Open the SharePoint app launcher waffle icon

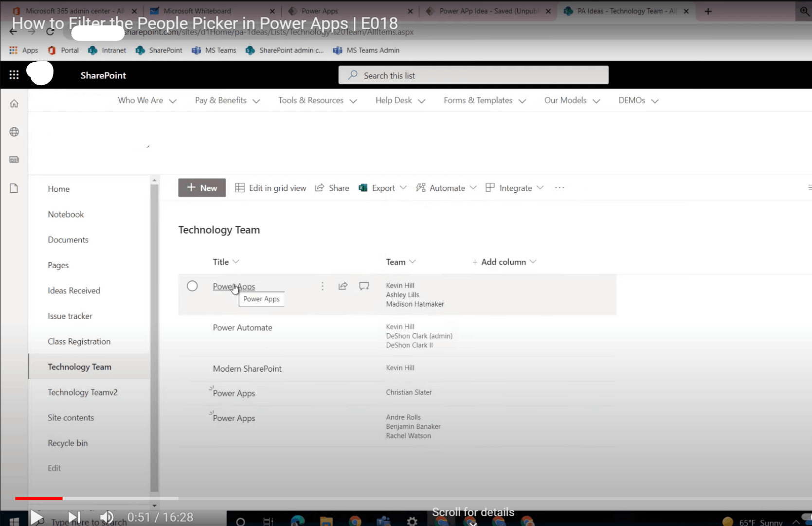pos(14,75)
